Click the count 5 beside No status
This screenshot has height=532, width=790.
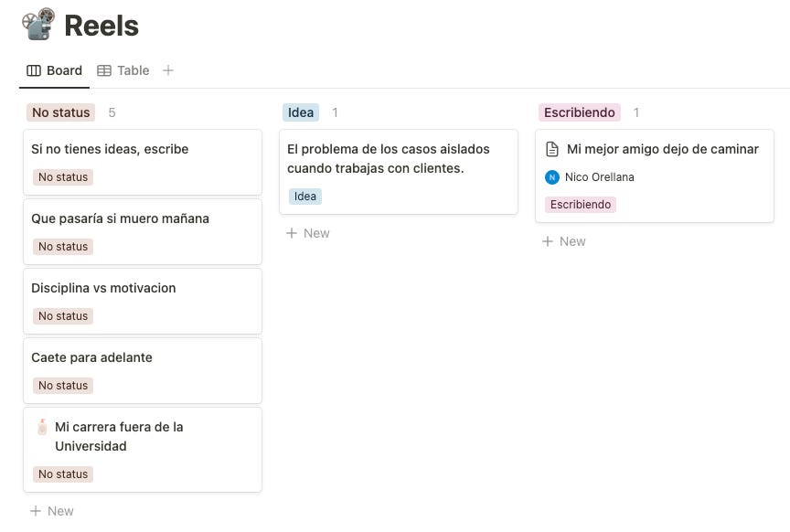112,112
